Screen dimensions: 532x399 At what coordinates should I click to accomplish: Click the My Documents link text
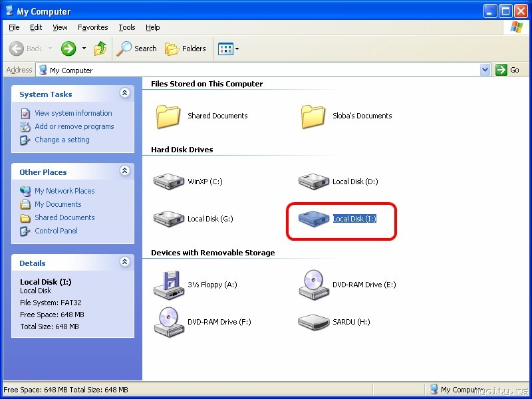coord(58,204)
